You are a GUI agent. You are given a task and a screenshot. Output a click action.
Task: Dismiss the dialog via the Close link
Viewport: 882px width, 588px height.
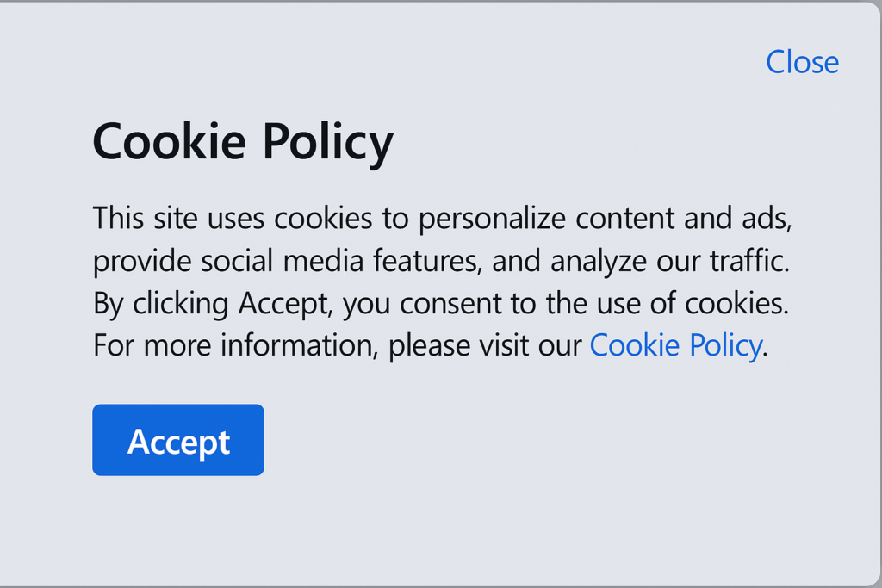[802, 62]
